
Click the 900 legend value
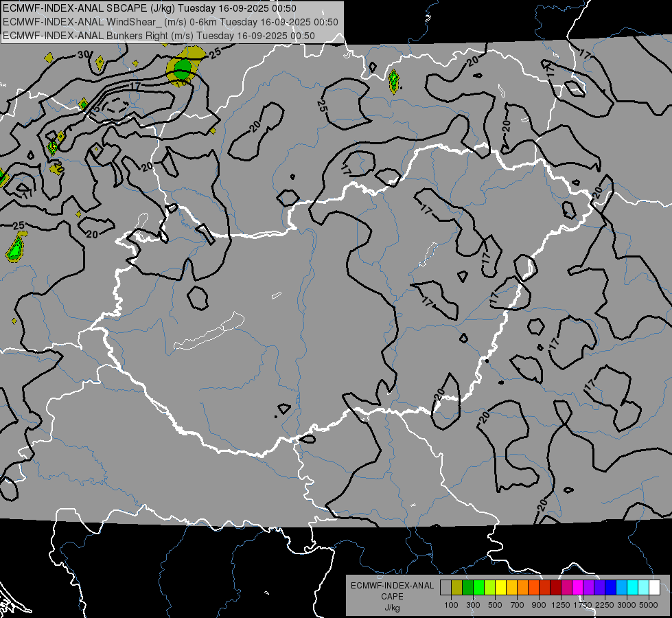[539, 605]
